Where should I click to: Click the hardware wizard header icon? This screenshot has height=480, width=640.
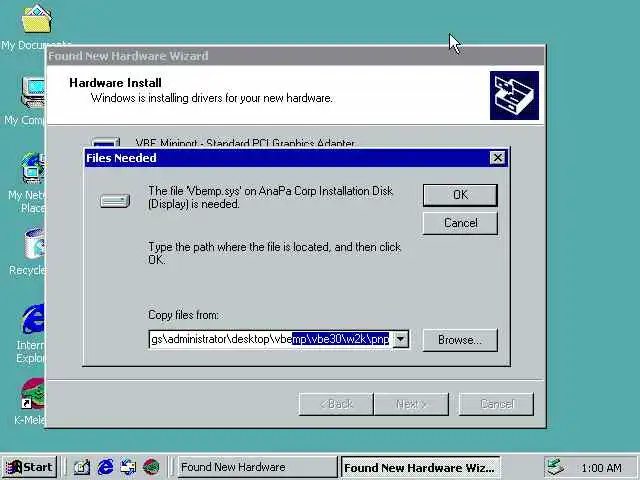pyautogui.click(x=514, y=96)
